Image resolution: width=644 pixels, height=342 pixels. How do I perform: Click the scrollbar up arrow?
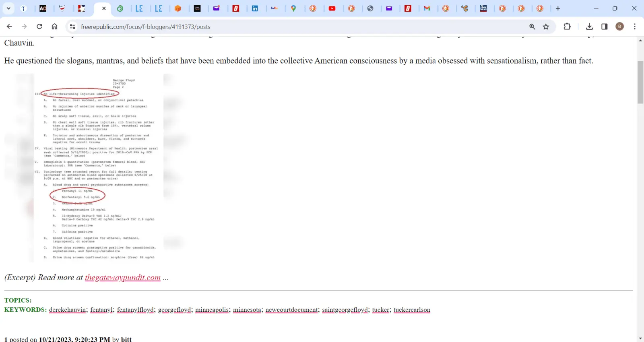click(x=640, y=41)
